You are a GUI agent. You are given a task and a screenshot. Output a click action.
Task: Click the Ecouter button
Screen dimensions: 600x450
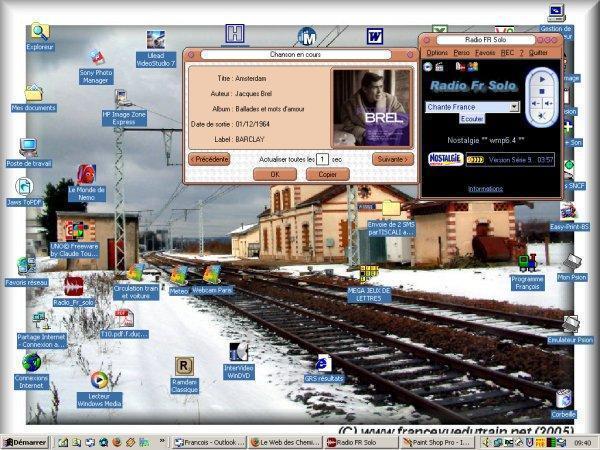coord(470,118)
